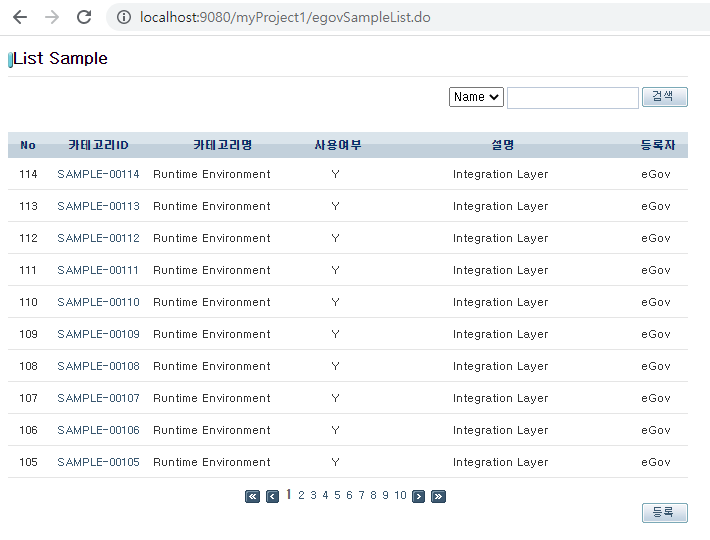Click the Y value in row 106
The width and height of the screenshot is (710, 540).
click(x=335, y=430)
